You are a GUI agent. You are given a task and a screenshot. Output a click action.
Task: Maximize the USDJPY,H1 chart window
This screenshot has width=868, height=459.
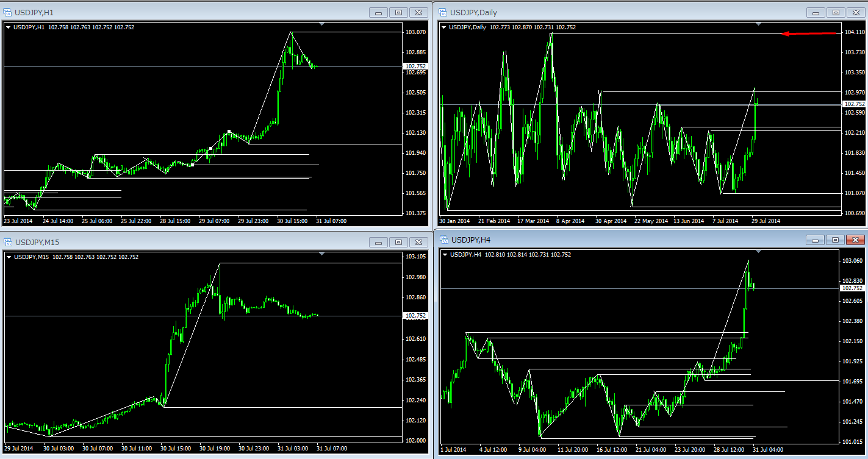(399, 12)
